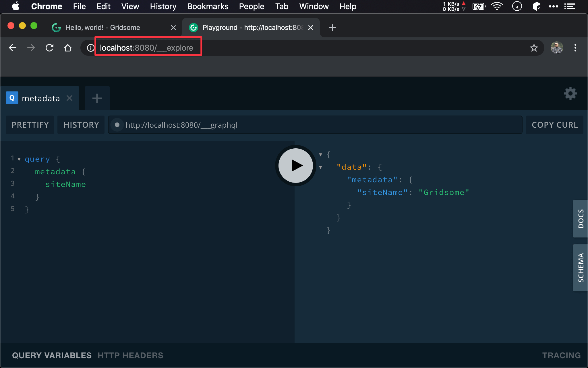Expand QUERY VARIABLES panel
The image size is (588, 368).
pyautogui.click(x=52, y=355)
